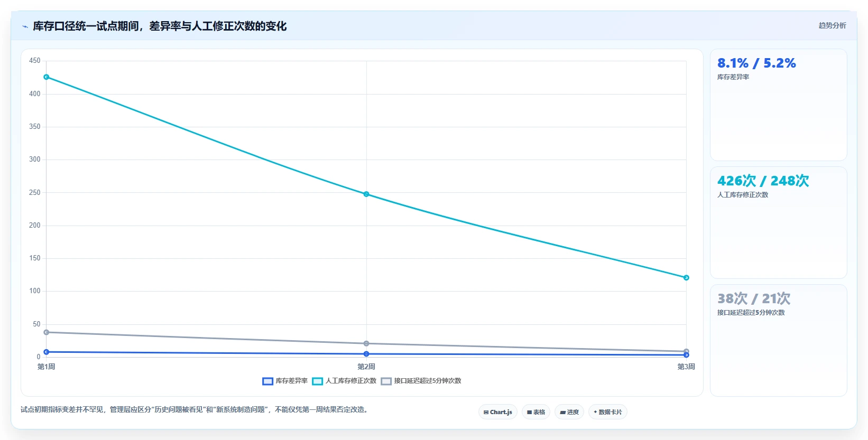The height and width of the screenshot is (440, 868).
Task: Click the trend icon beside the chart title
Action: point(25,26)
